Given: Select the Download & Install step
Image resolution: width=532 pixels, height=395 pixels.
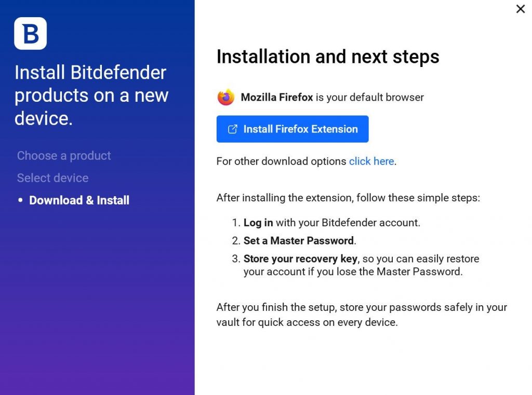Looking at the screenshot, I should coord(79,200).
